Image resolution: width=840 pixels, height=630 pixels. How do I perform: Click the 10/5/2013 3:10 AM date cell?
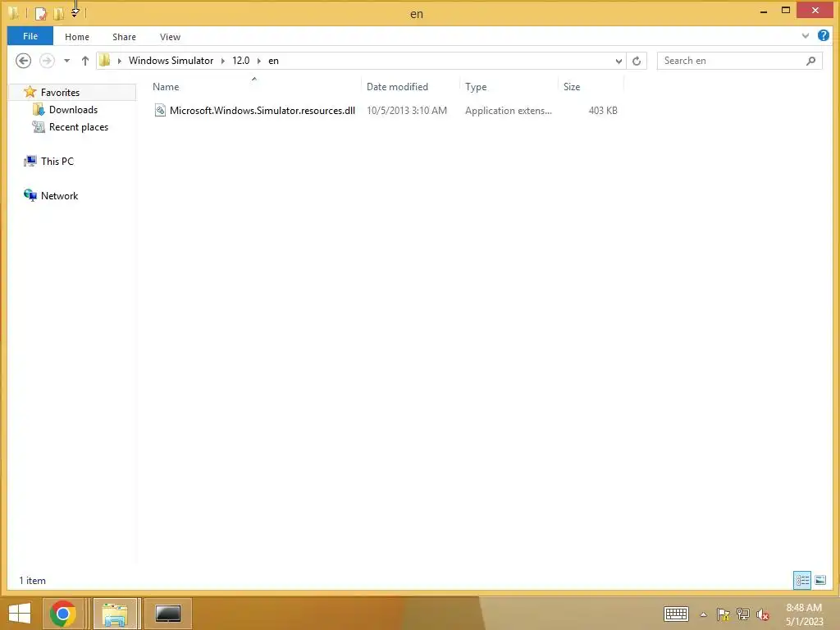click(407, 111)
